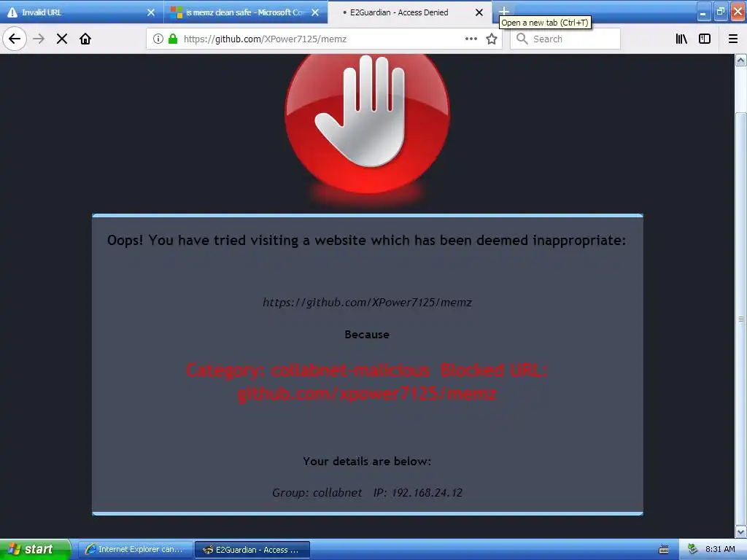Viewport: 747px width, 560px height.
Task: Select E2Guardian taskbar window button
Action: 252,550
